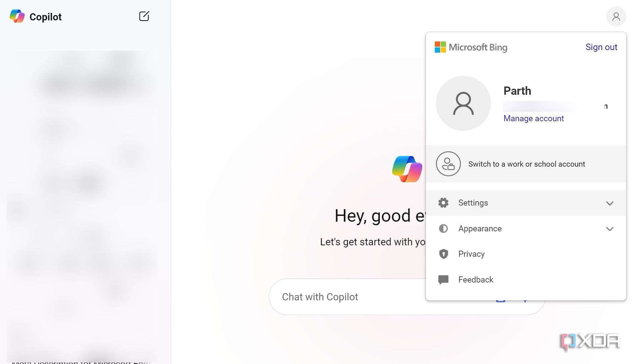The height and width of the screenshot is (364, 632).
Task: Open the Appearance menu entry
Action: pos(526,229)
